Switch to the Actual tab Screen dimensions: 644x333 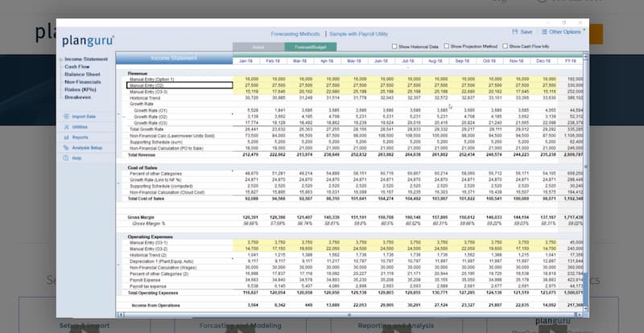(x=258, y=47)
